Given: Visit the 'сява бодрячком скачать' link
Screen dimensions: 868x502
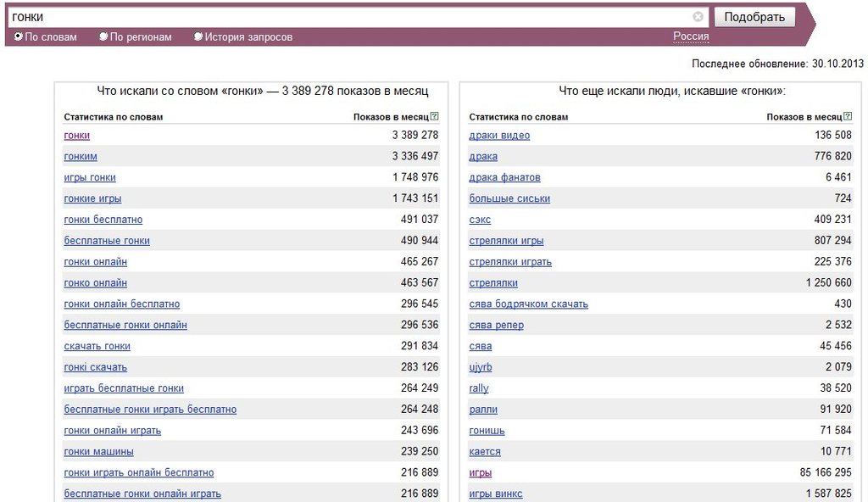Looking at the screenshot, I should (529, 304).
